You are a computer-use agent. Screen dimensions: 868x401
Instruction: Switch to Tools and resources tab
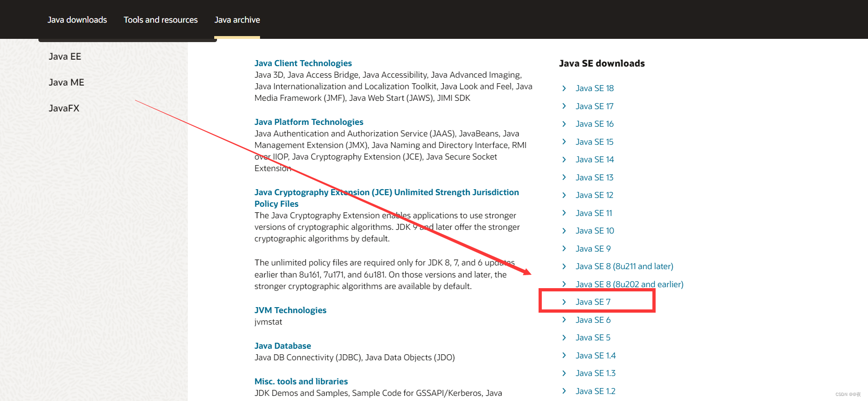pyautogui.click(x=161, y=20)
